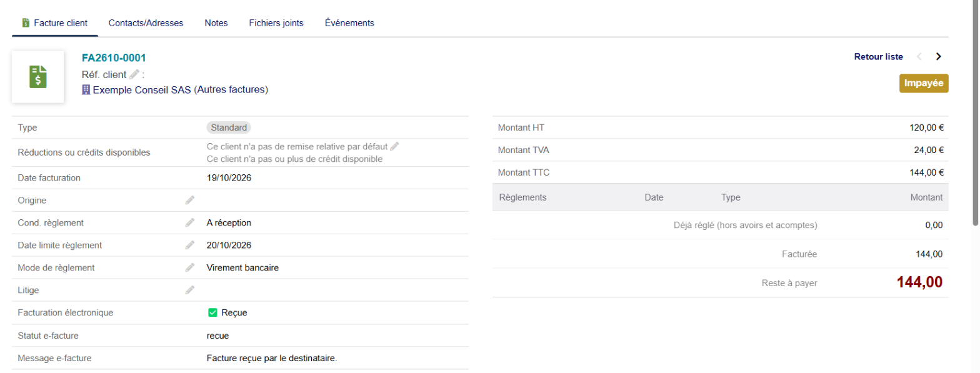980x373 pixels.
Task: Click the no-credit-available notice text
Action: coord(294,159)
